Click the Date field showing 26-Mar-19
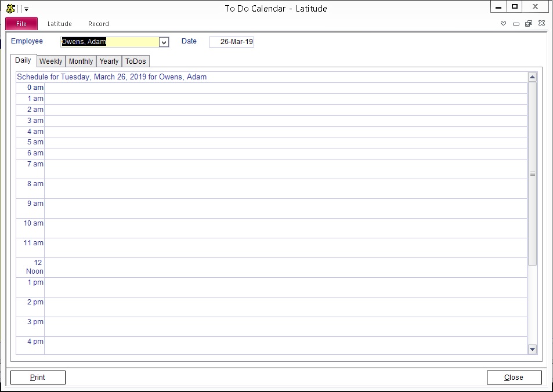 coord(232,42)
